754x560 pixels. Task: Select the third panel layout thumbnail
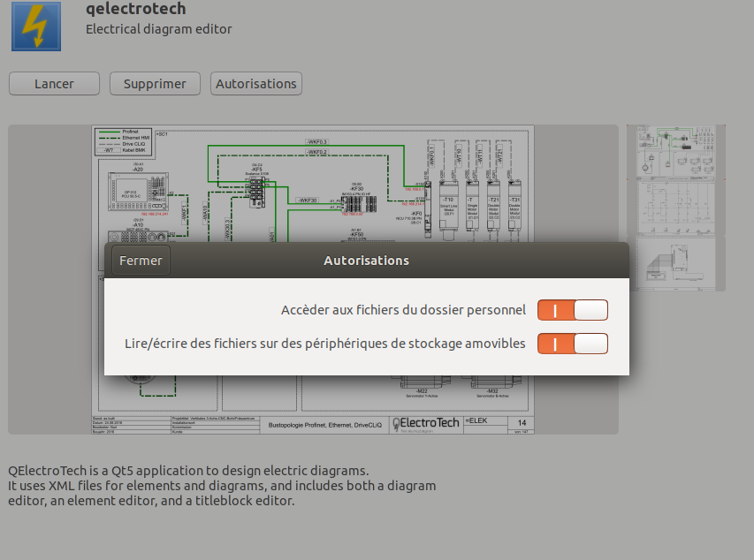pyautogui.click(x=675, y=262)
